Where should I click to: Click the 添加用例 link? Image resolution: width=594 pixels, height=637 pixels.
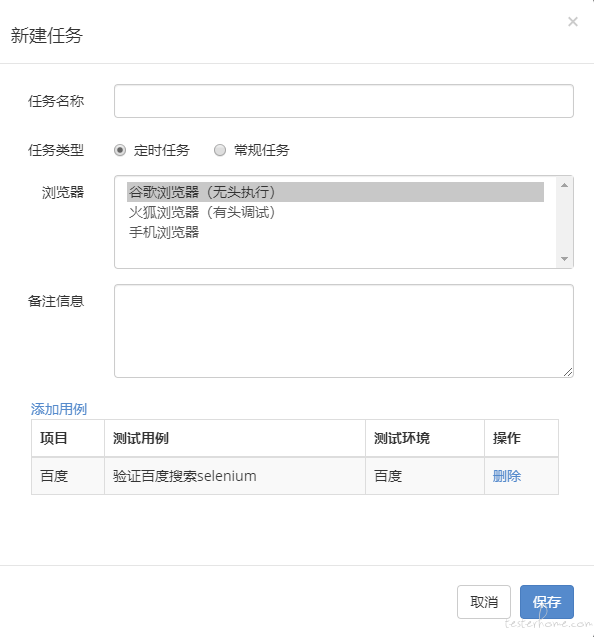pyautogui.click(x=59, y=409)
